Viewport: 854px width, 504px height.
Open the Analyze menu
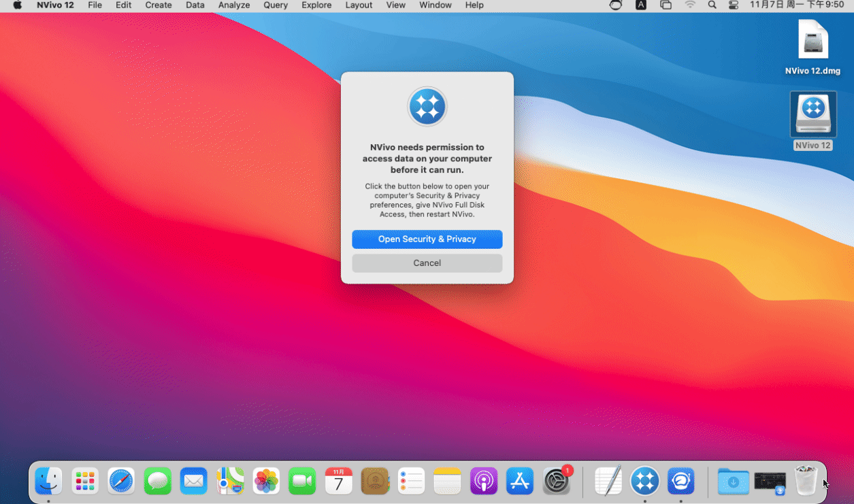pyautogui.click(x=234, y=5)
